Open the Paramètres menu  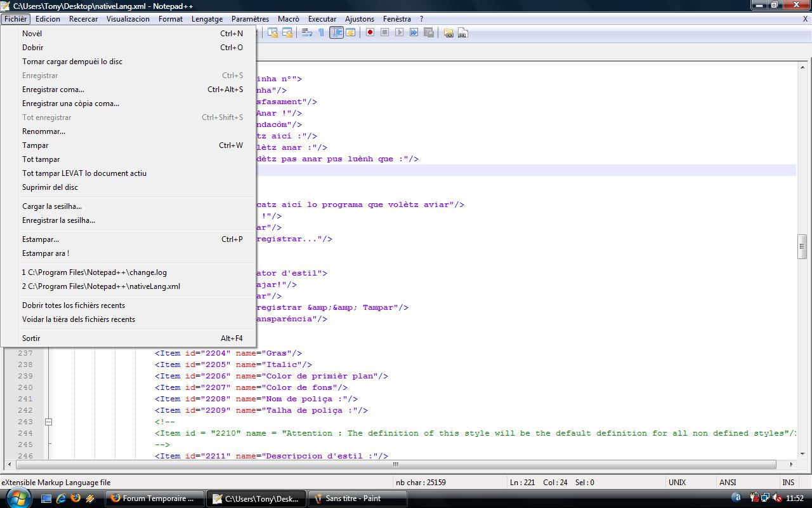(x=250, y=19)
